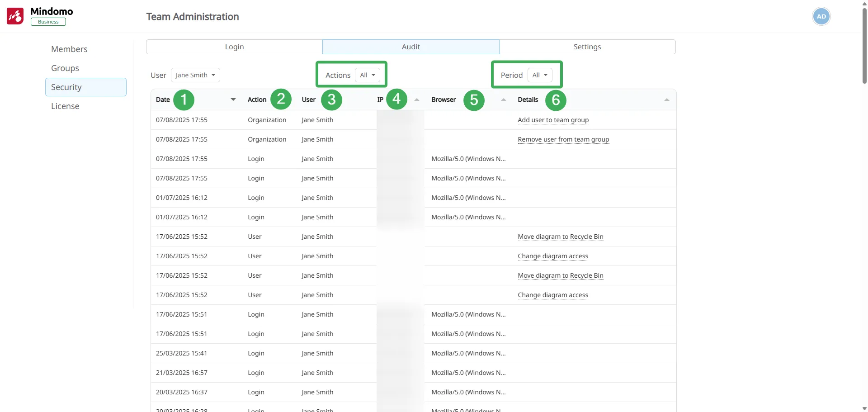Switch to the Settings tab
This screenshot has height=412, width=868.
point(587,47)
